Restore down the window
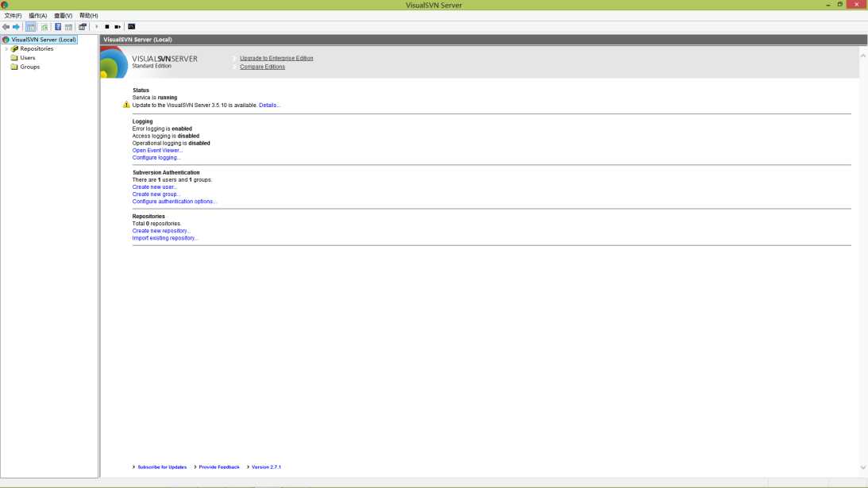Viewport: 868px width, 488px height. click(x=839, y=5)
